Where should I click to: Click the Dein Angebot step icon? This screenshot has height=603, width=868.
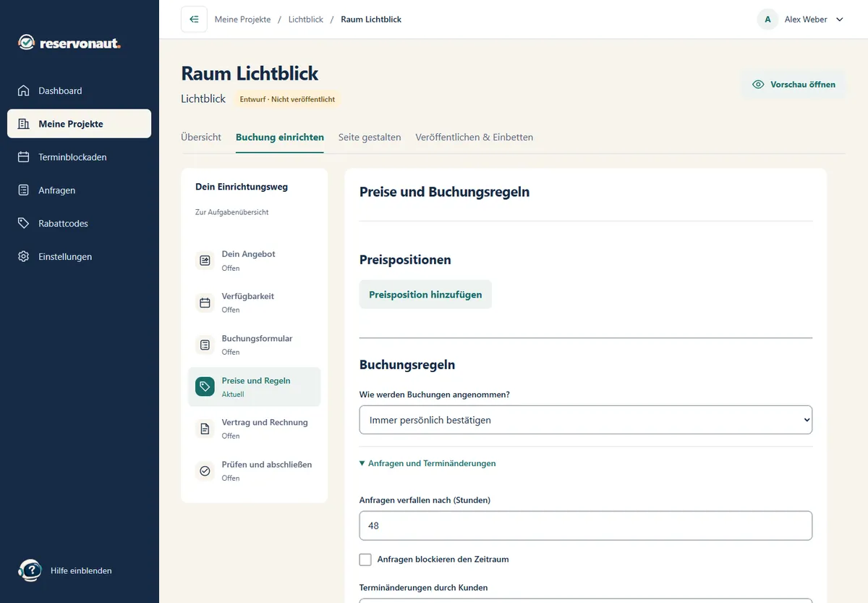(205, 261)
